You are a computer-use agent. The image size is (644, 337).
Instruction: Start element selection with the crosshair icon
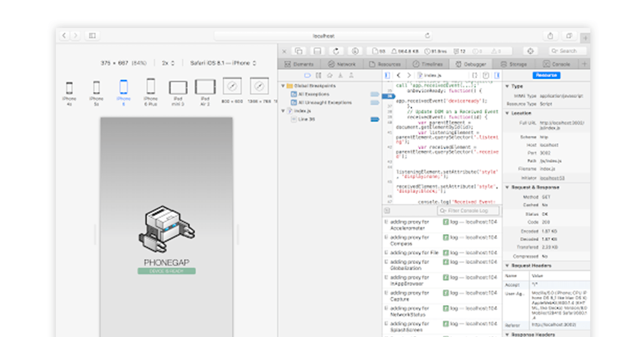click(x=530, y=51)
